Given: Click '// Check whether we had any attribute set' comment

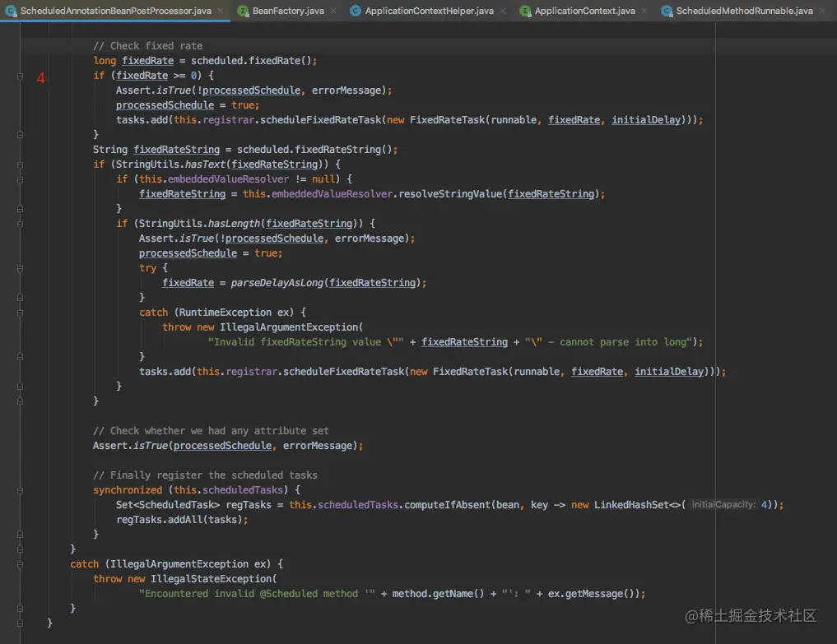Looking at the screenshot, I should (x=211, y=431).
